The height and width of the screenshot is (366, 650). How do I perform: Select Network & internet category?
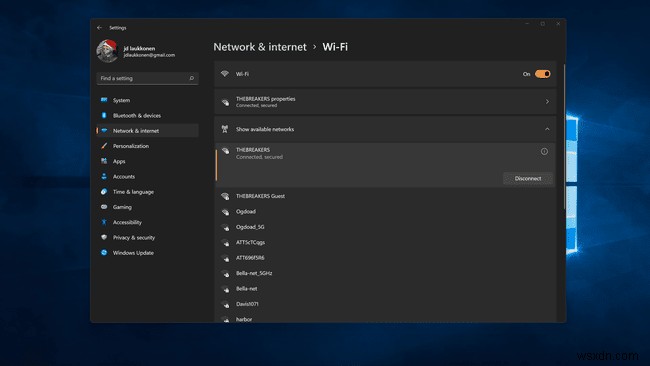(x=148, y=131)
